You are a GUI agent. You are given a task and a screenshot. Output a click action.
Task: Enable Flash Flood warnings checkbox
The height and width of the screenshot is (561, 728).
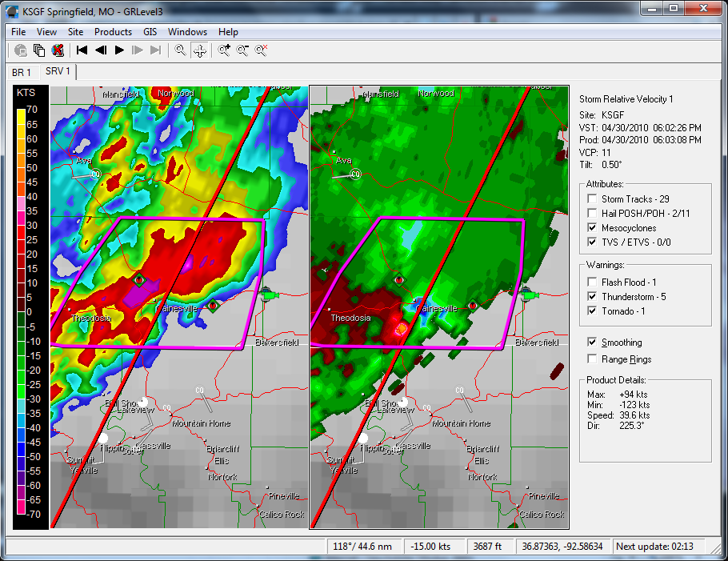pyautogui.click(x=592, y=283)
